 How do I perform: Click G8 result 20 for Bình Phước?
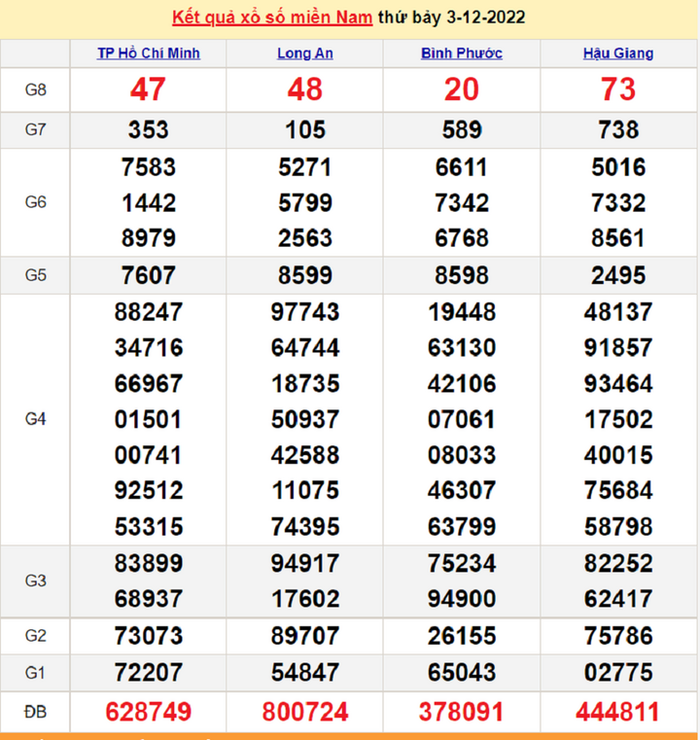[462, 89]
